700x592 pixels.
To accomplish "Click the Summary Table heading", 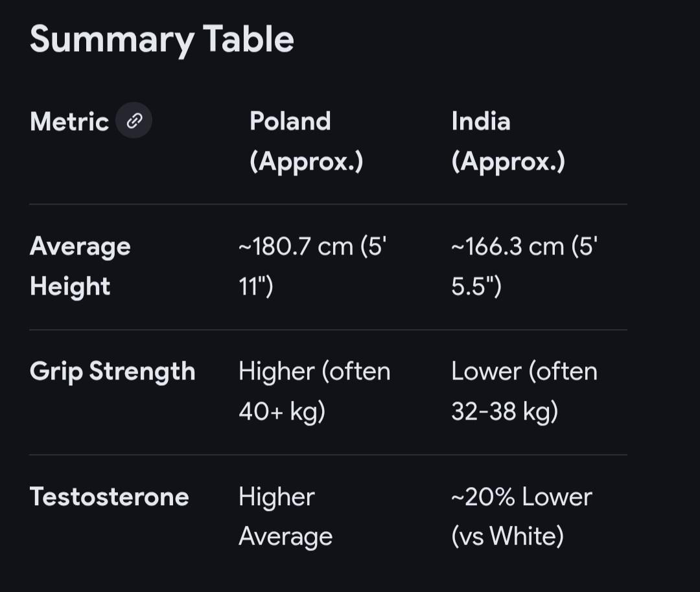I will click(x=161, y=39).
